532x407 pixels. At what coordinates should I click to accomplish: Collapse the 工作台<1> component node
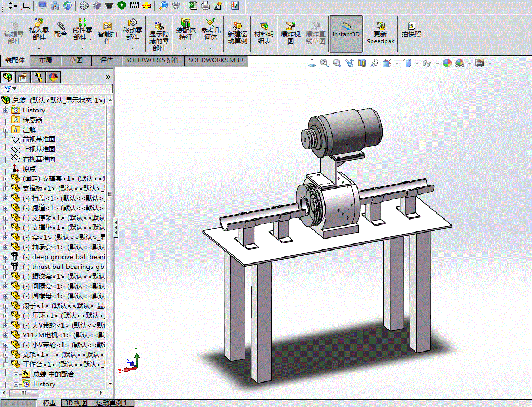pos(5,365)
